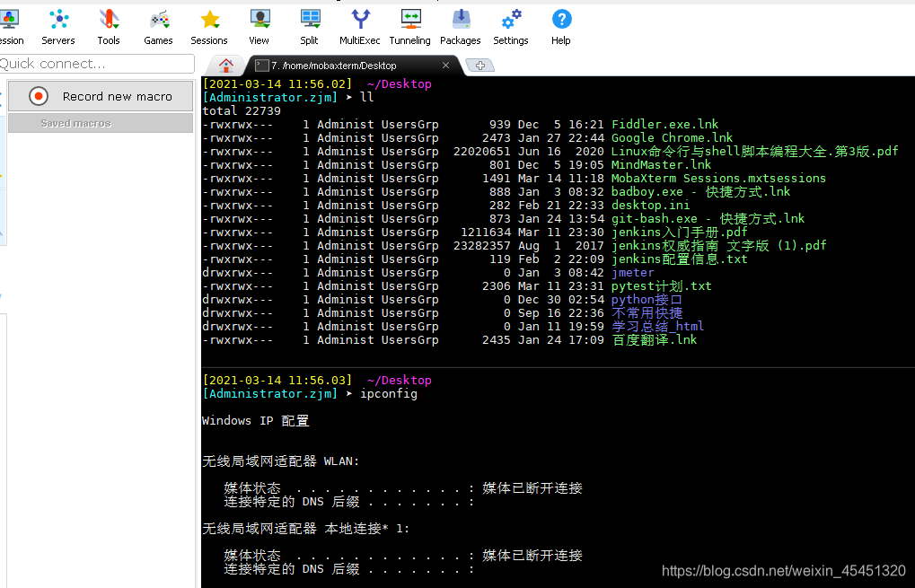
Task: Open the Tunneling toolbar icon
Action: click(x=410, y=20)
